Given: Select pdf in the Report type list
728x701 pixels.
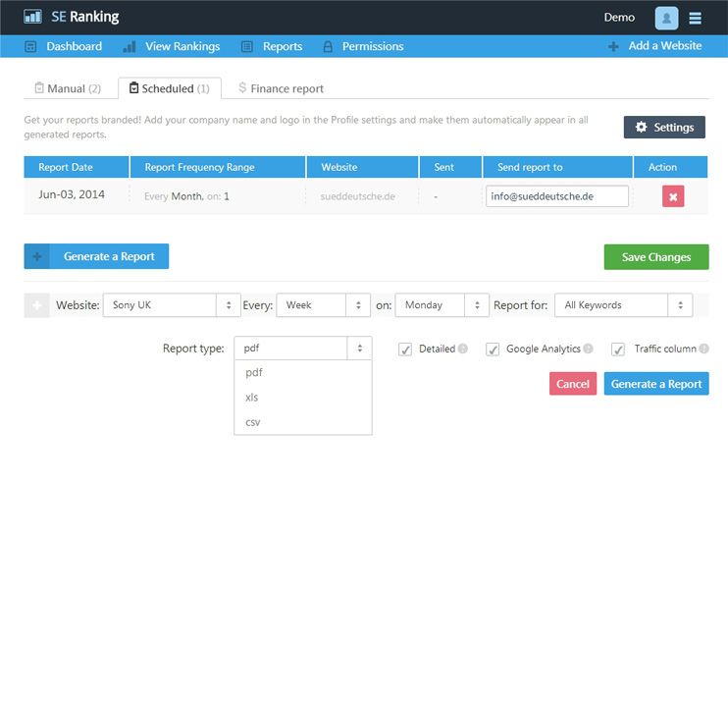Looking at the screenshot, I should pos(303,372).
